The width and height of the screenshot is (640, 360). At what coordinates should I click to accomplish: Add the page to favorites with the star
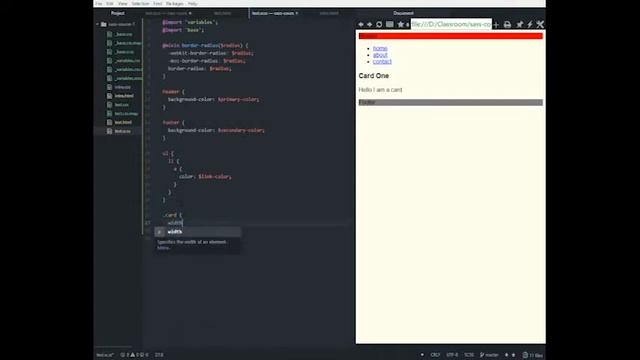pos(400,24)
